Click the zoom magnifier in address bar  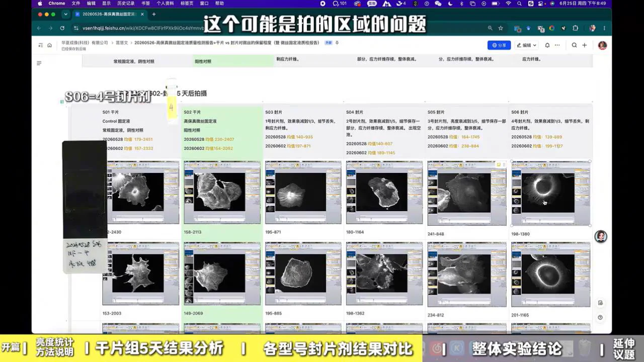tap(490, 28)
